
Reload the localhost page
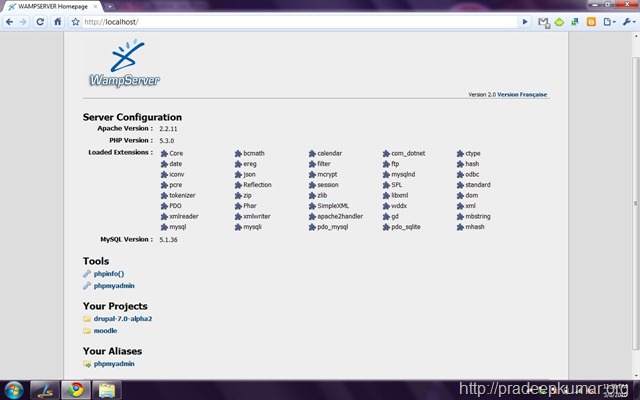pos(40,22)
